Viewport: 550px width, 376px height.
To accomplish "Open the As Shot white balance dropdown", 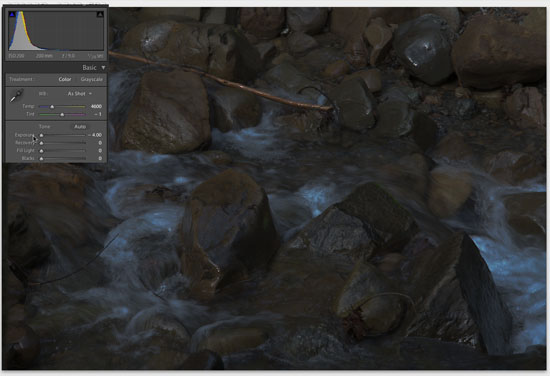I will click(80, 94).
